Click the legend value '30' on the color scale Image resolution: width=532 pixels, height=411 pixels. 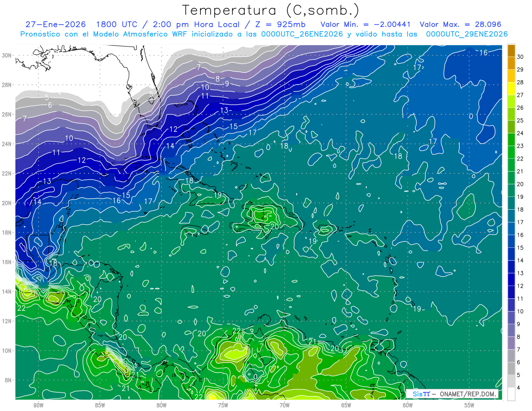pyautogui.click(x=521, y=57)
